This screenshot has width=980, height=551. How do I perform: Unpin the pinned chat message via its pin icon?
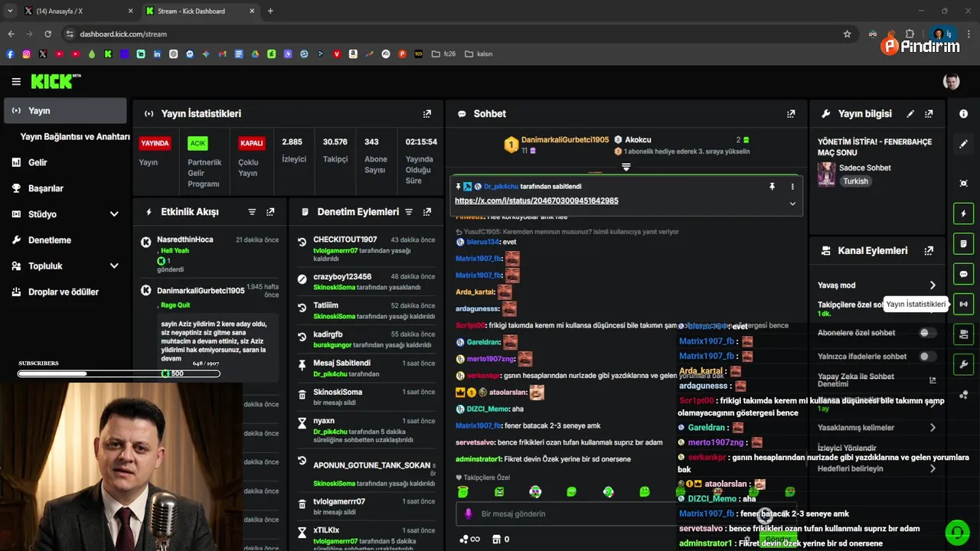(x=772, y=186)
